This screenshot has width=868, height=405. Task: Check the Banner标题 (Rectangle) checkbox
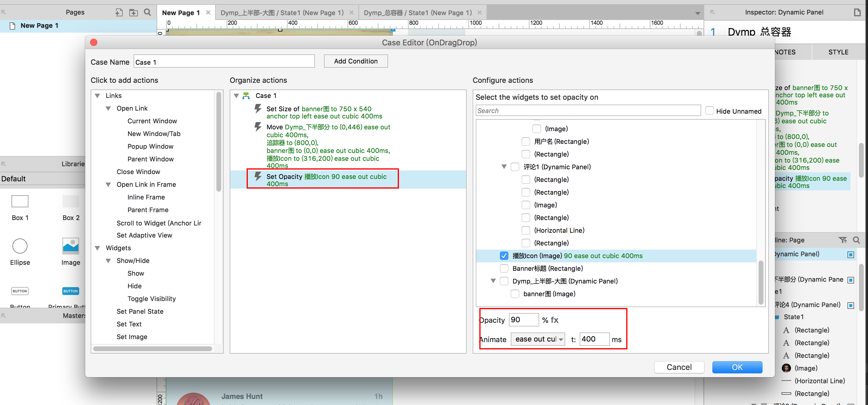(504, 269)
